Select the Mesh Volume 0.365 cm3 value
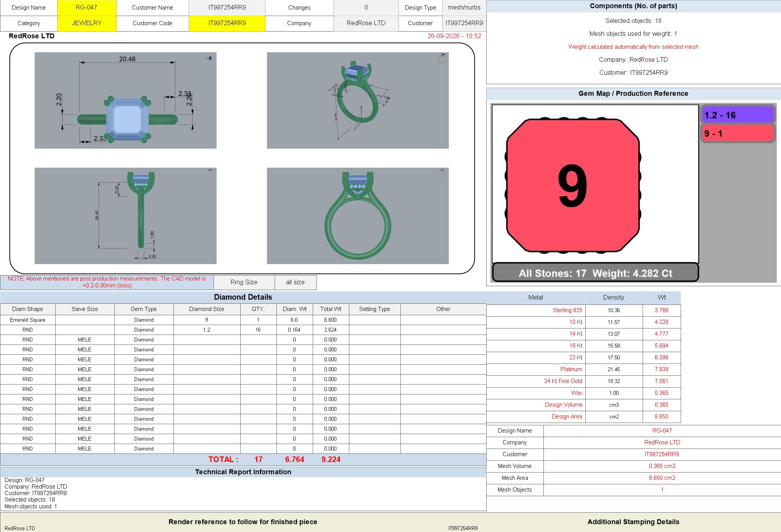Screen dimensions: 781x532 coord(662,466)
